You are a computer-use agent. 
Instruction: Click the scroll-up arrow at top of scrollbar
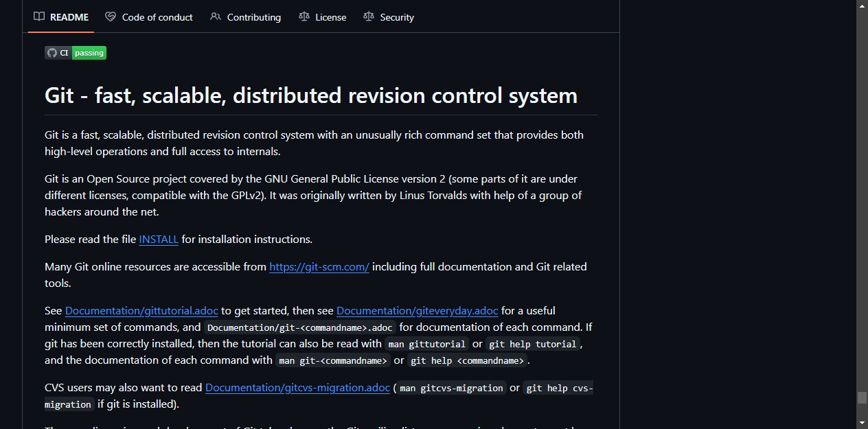pos(862,5)
